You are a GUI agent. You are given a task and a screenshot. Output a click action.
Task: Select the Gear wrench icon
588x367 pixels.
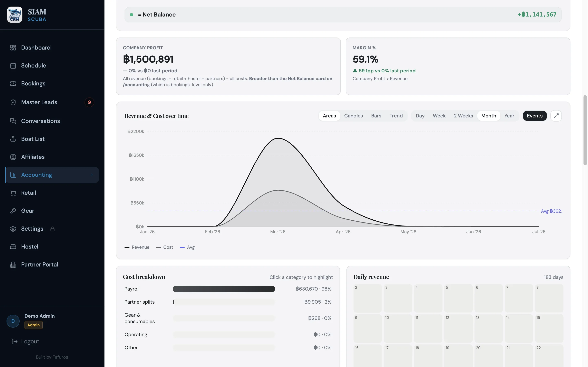pyautogui.click(x=13, y=211)
